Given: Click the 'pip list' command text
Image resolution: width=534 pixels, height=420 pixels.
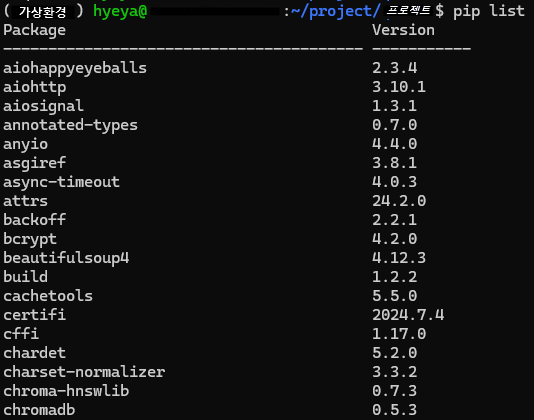Looking at the screenshot, I should point(489,12).
